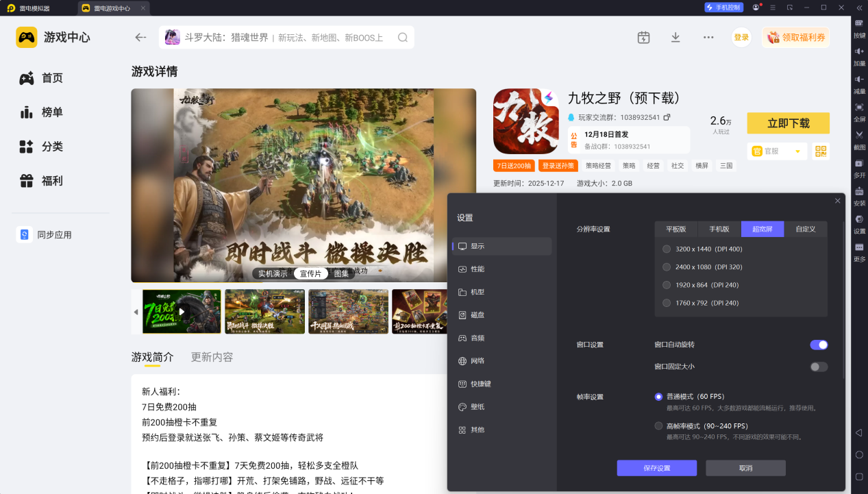This screenshot has width=868, height=494.
Task: Toggle 窗口自动旋转 switch off
Action: coord(819,345)
